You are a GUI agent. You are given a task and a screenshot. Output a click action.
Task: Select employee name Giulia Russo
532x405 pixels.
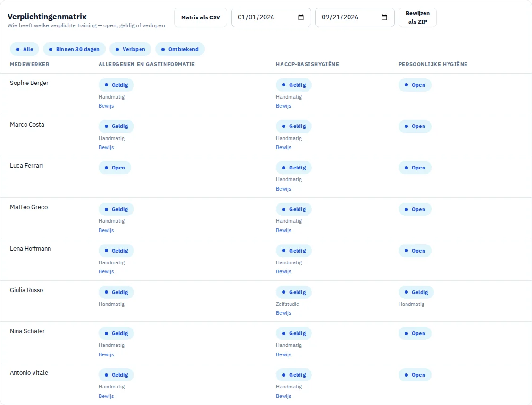[26, 290]
